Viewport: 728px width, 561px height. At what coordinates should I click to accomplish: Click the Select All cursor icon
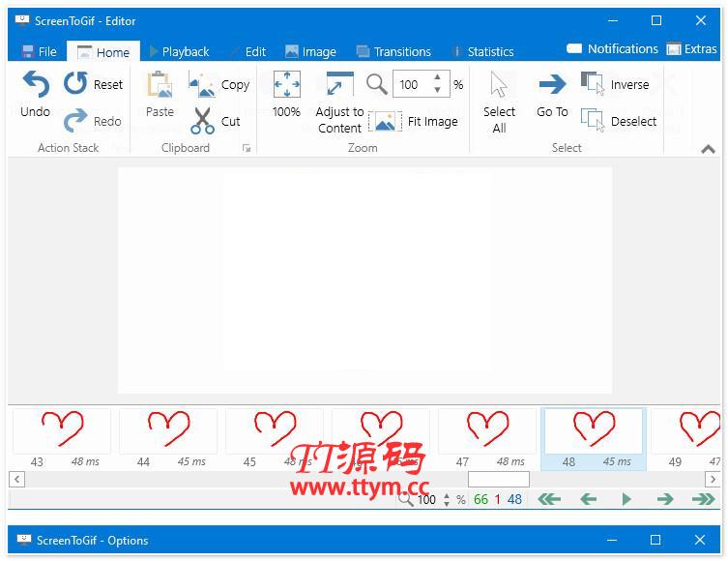point(499,84)
